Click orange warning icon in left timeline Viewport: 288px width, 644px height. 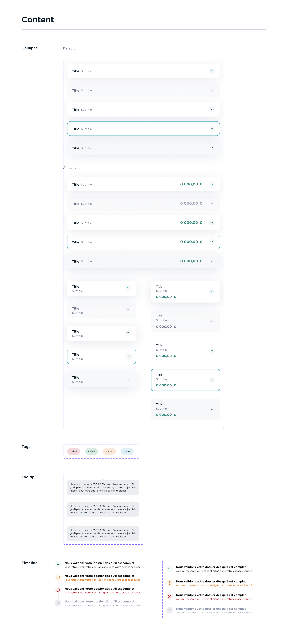58,577
